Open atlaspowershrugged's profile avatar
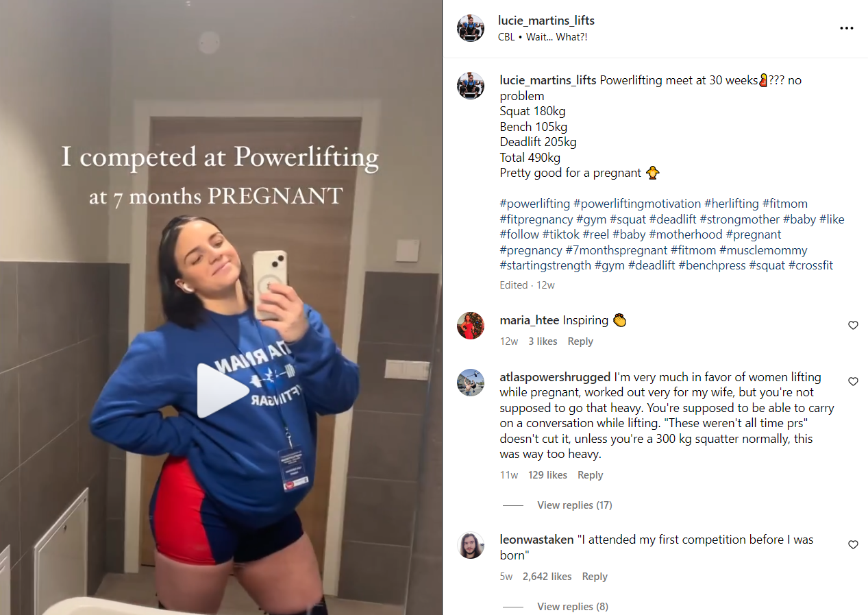 coord(471,383)
